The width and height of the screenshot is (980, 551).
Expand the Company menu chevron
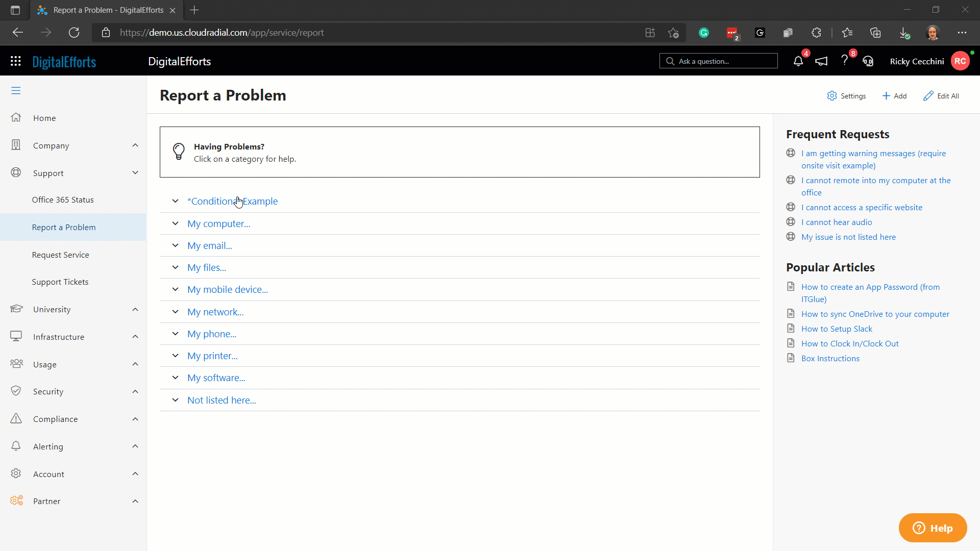[x=135, y=145]
